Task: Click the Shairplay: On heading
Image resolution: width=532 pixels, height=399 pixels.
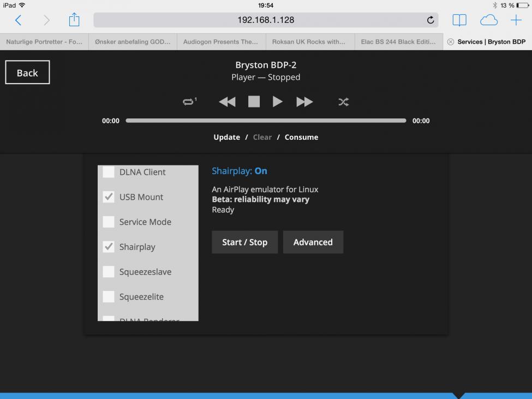Action: pyautogui.click(x=239, y=171)
